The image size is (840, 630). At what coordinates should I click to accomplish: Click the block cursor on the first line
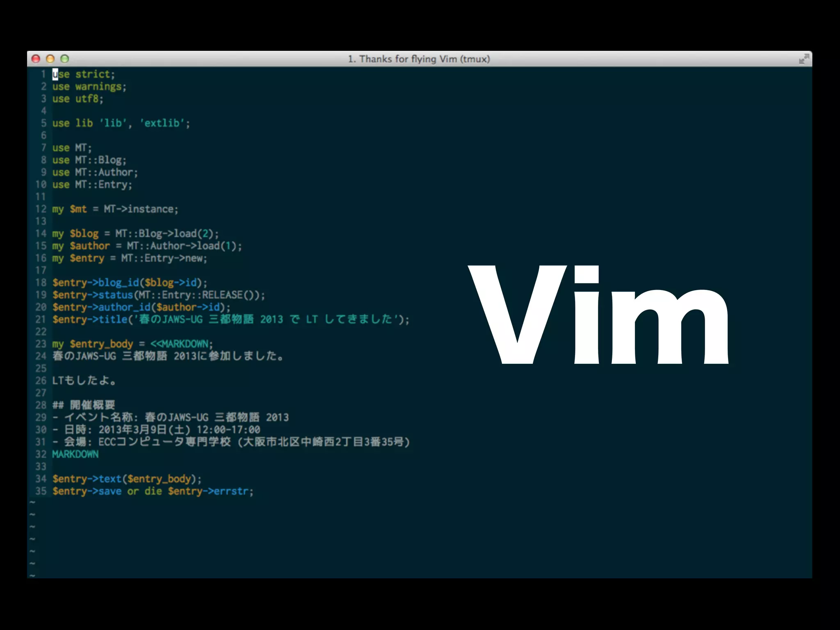click(x=55, y=74)
